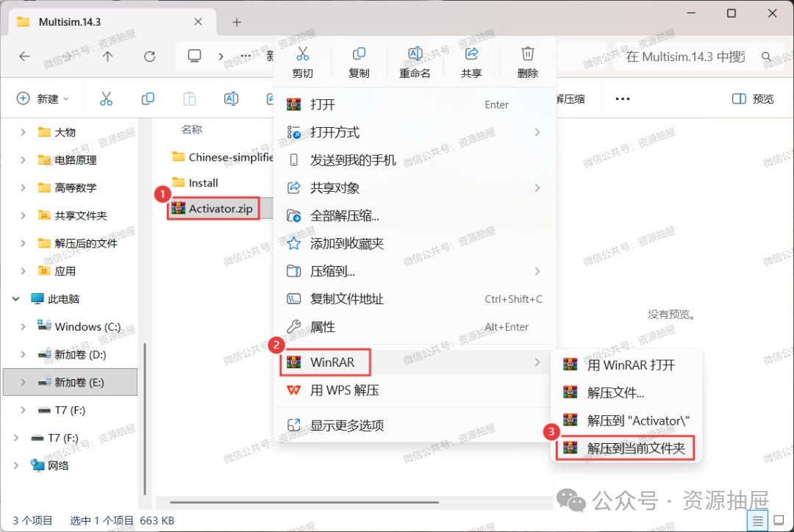
Task: Select the Install folder in file list
Action: 196,183
